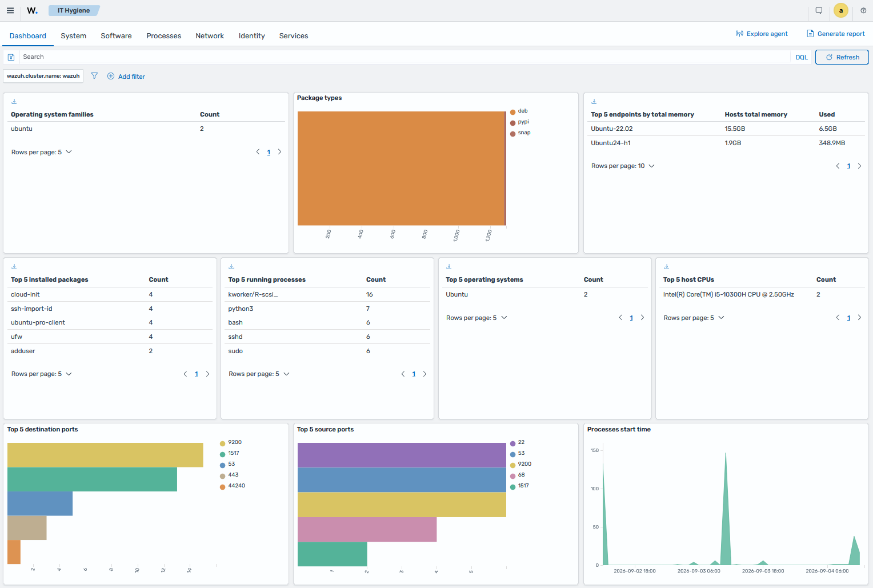This screenshot has height=588, width=873.
Task: Click page 1 in OS families pagination
Action: (269, 152)
